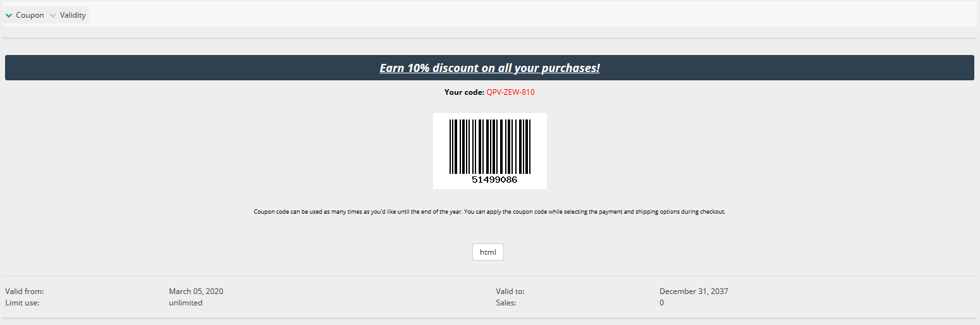Click the 'Limit use:' label
Viewport: 980px width, 325px height.
23,303
